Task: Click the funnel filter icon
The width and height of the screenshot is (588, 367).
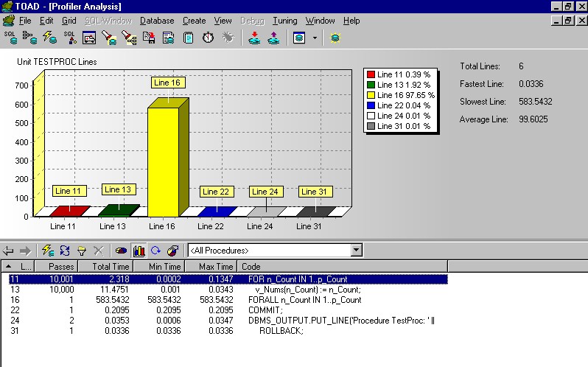Action: coord(82,251)
